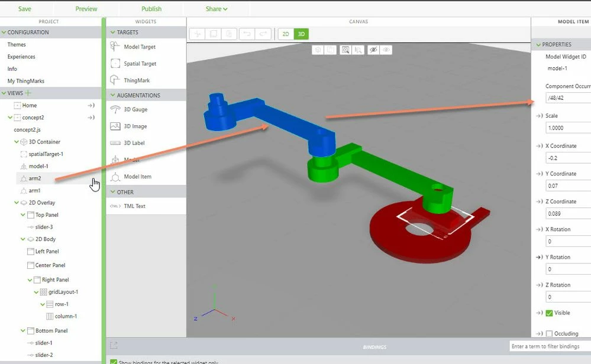Click Preview in the top menu
The height and width of the screenshot is (364, 591).
[86, 9]
